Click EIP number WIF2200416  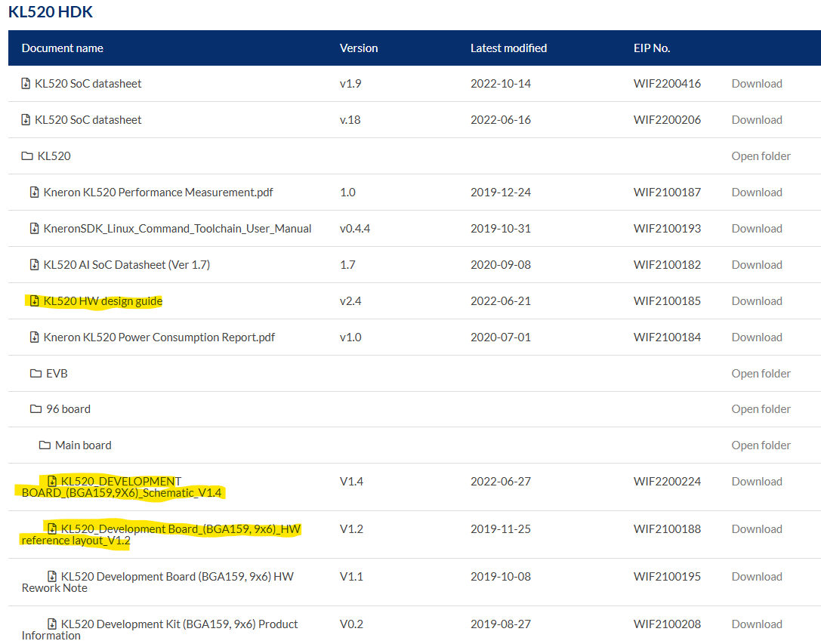667,83
